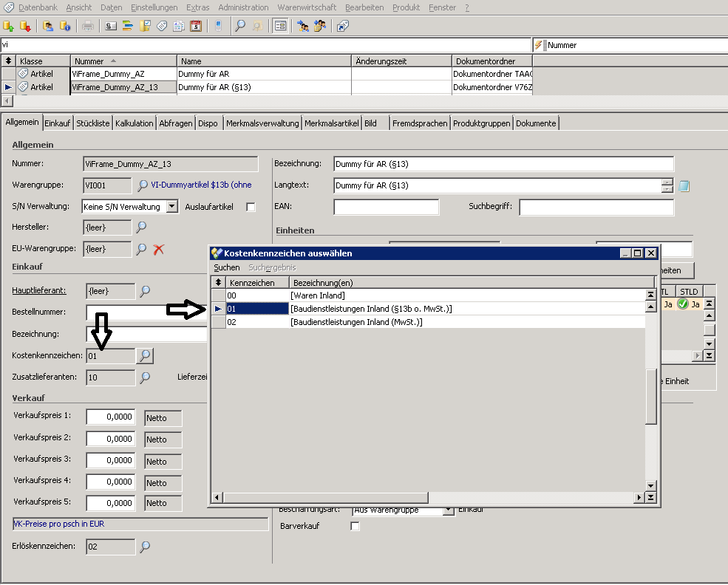Open the Erlöskennzeichen lookup magnifier

tap(145, 547)
